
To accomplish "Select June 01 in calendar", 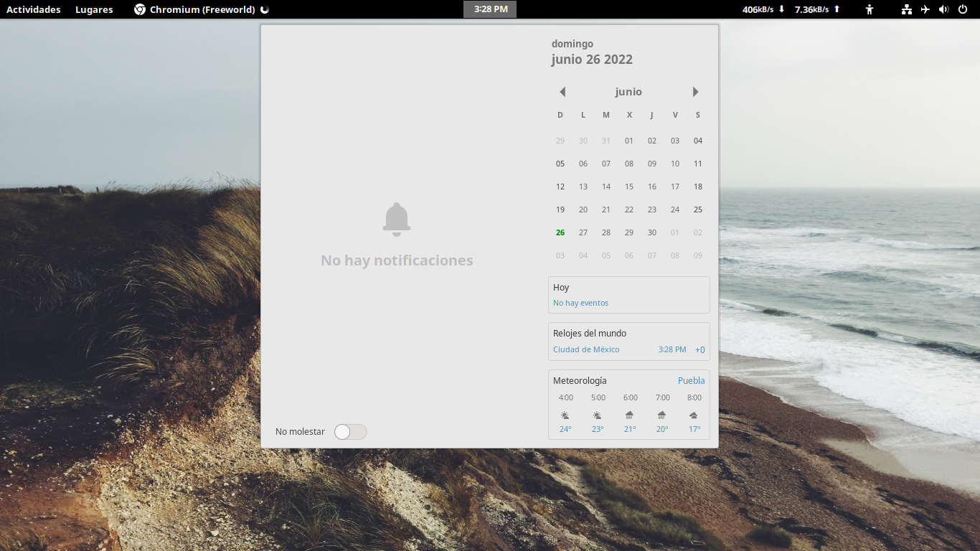I will pos(629,141).
